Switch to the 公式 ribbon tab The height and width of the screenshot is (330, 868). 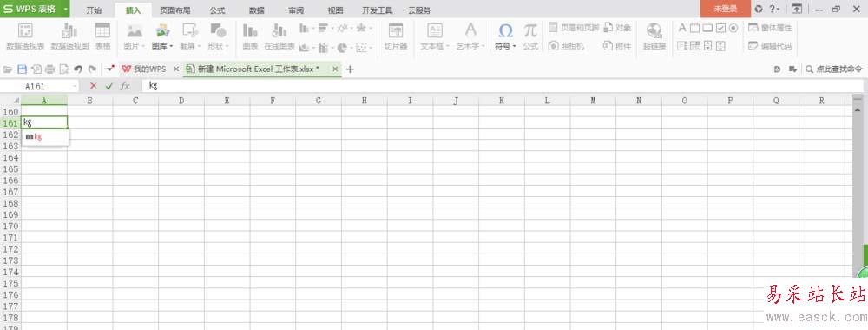pos(218,10)
